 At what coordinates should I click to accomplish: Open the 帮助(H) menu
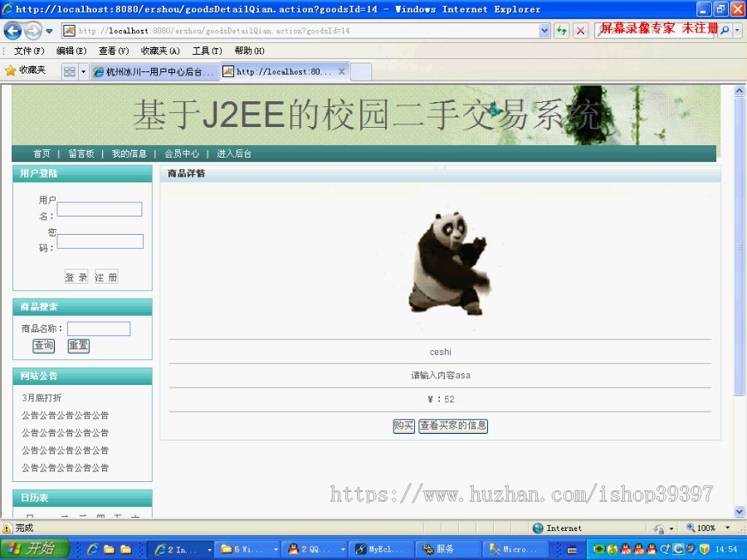249,51
